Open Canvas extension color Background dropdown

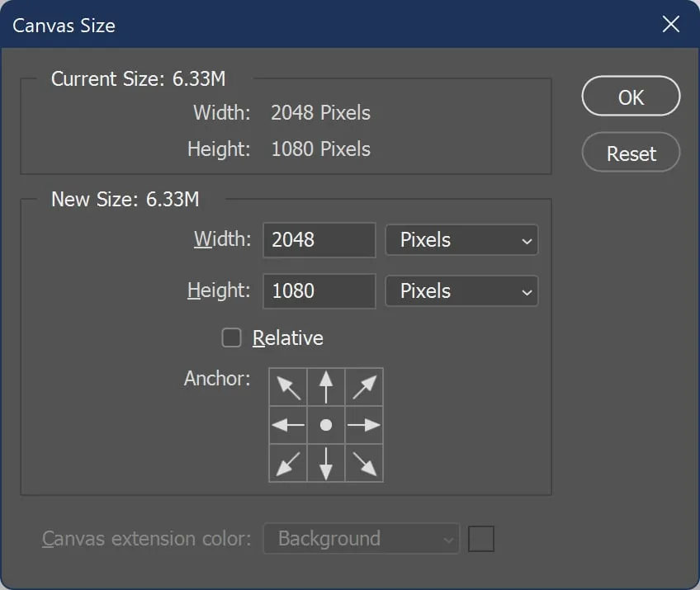click(x=362, y=539)
